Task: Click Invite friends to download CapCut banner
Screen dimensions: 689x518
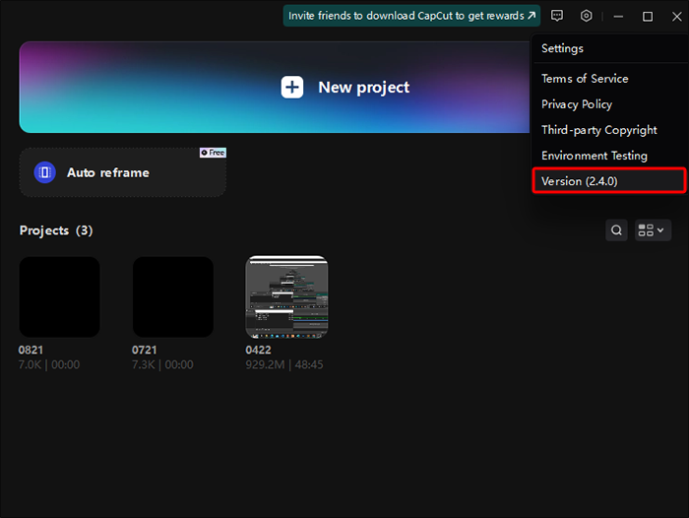Action: point(412,16)
